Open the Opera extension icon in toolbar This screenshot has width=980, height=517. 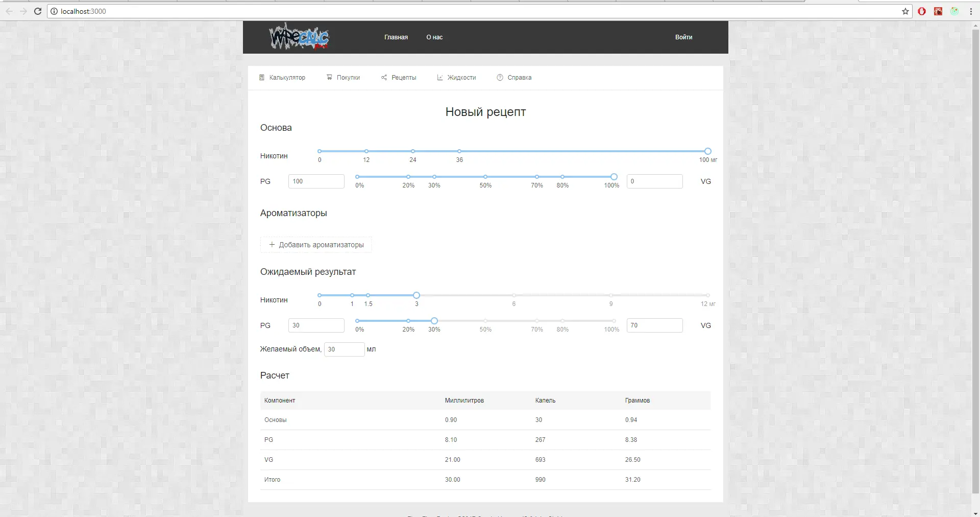click(x=922, y=11)
